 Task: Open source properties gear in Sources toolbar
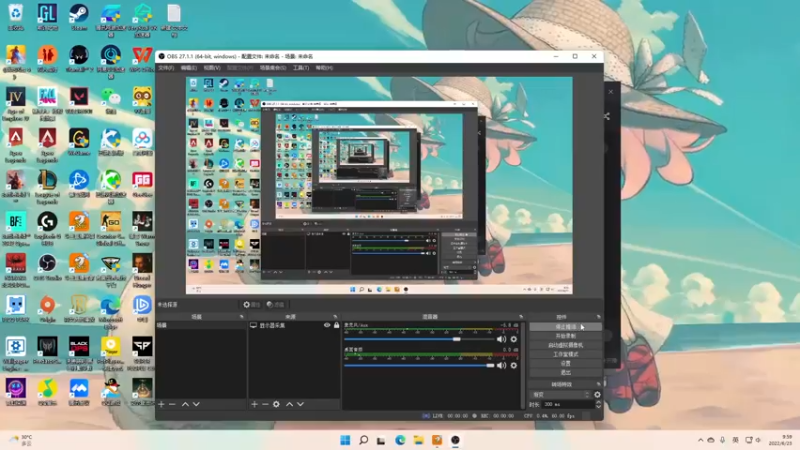coord(276,404)
